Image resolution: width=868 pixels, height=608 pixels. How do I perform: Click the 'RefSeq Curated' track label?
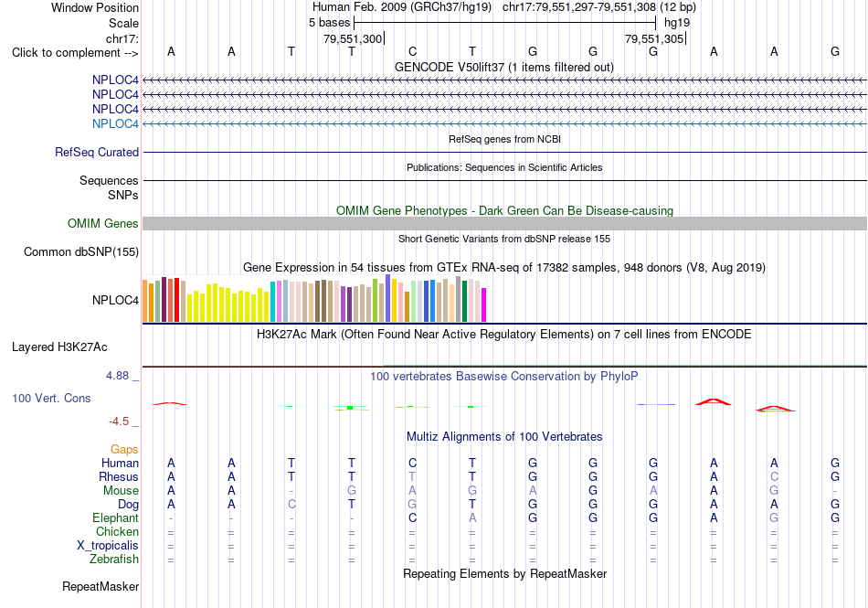[x=96, y=152]
